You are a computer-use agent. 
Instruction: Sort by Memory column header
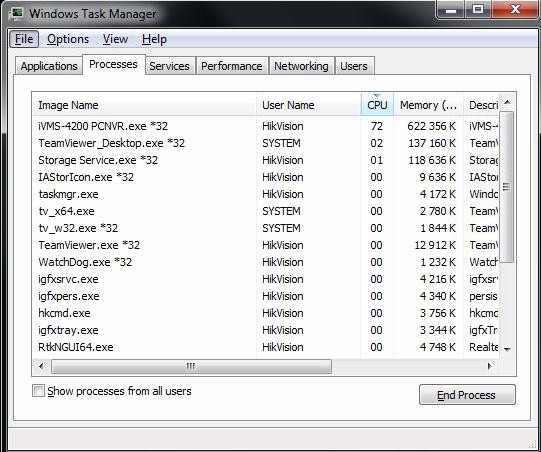(x=428, y=105)
